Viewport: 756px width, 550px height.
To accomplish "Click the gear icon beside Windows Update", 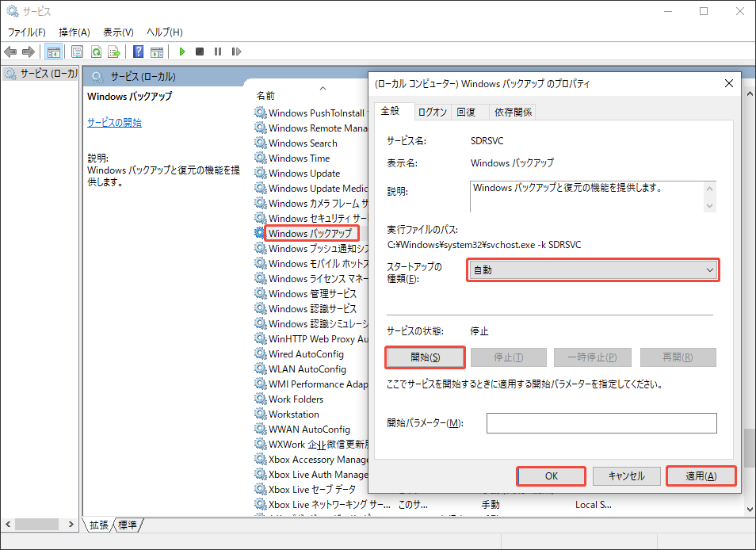I will coord(261,173).
